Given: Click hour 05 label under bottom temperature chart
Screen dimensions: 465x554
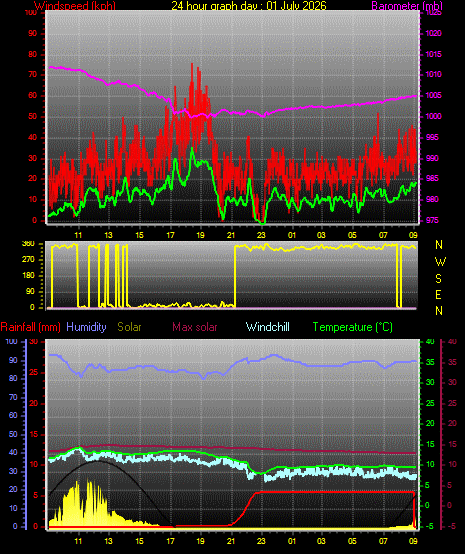Looking at the screenshot, I should tap(352, 541).
